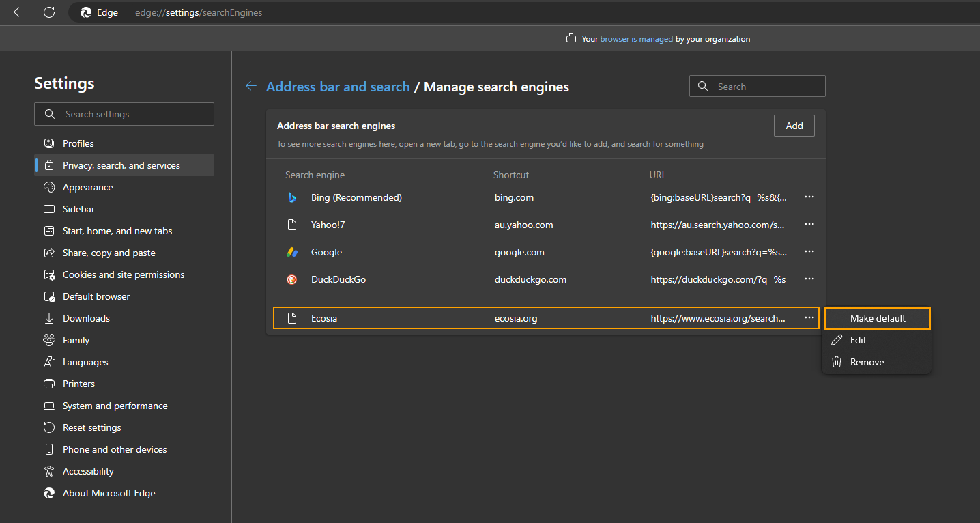Open more options for Yahoo!7 row
The image size is (980, 523).
(x=809, y=224)
